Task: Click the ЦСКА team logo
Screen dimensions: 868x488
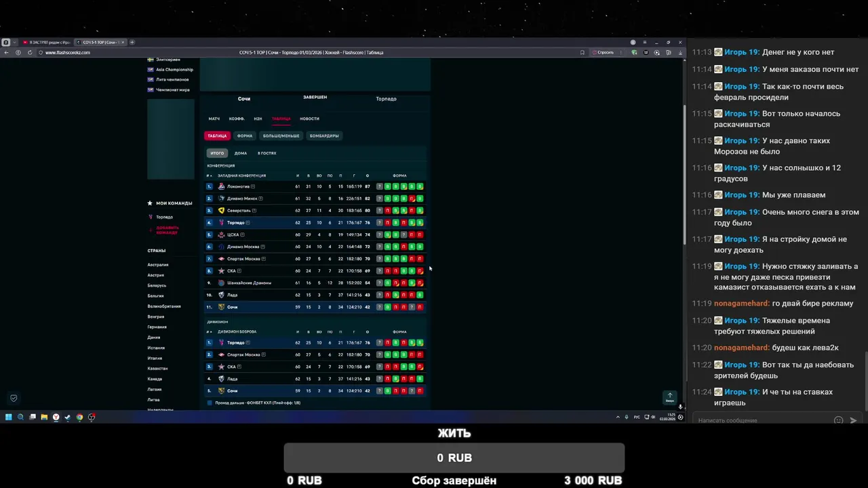Action: (x=221, y=235)
